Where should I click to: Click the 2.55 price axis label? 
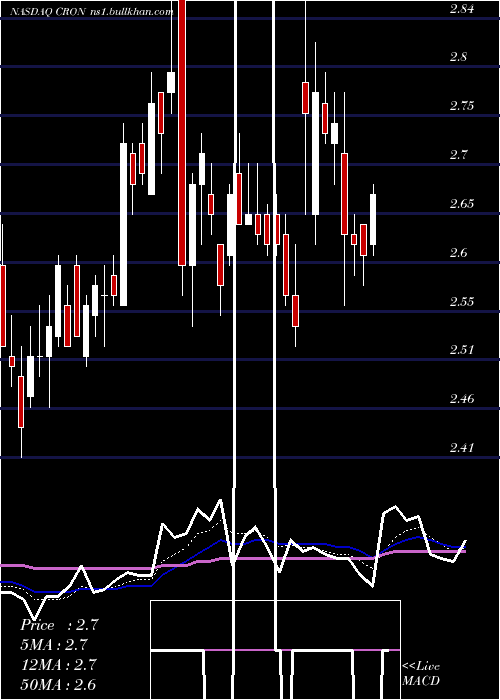coord(462,302)
